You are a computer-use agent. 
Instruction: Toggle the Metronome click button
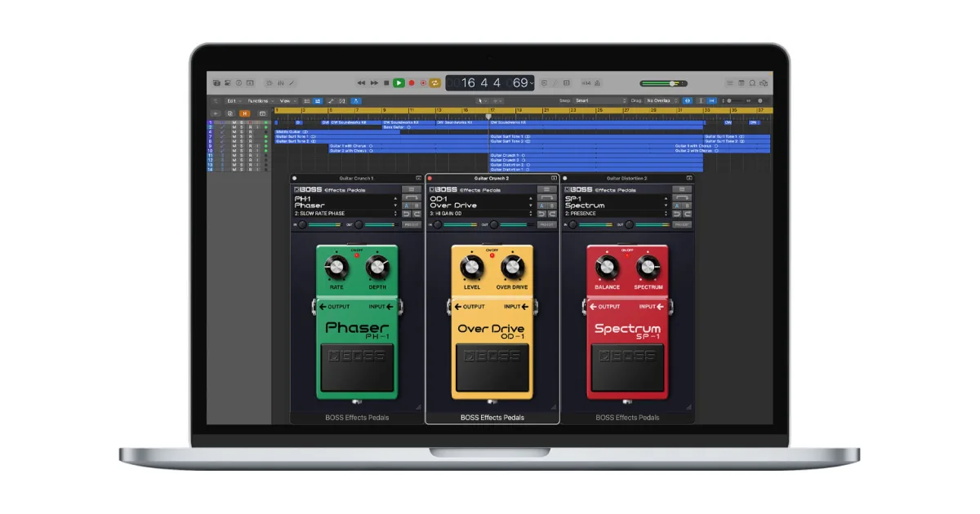[x=598, y=83]
